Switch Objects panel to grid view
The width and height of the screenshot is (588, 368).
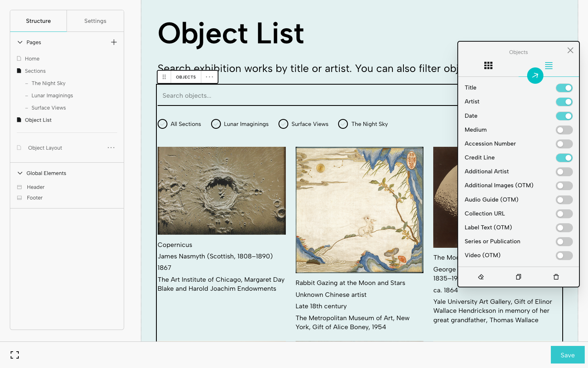[x=488, y=65]
